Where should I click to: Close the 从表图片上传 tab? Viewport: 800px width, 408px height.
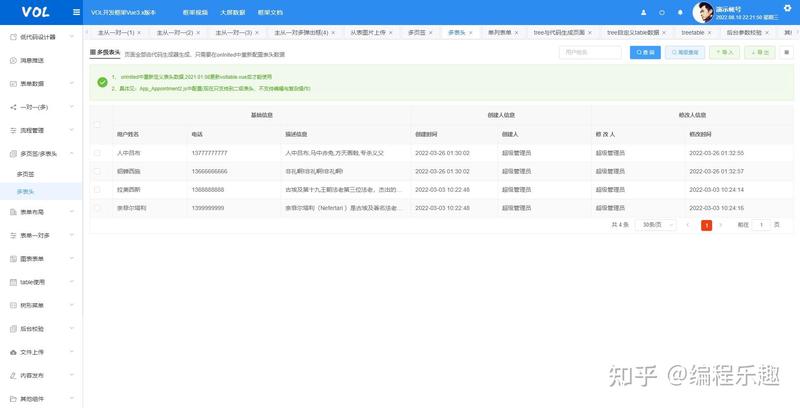[391, 33]
